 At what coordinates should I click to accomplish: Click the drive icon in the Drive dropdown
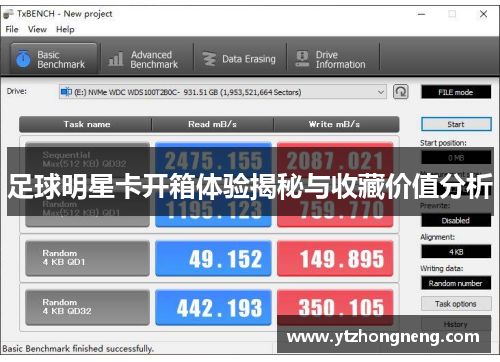pyautogui.click(x=66, y=92)
